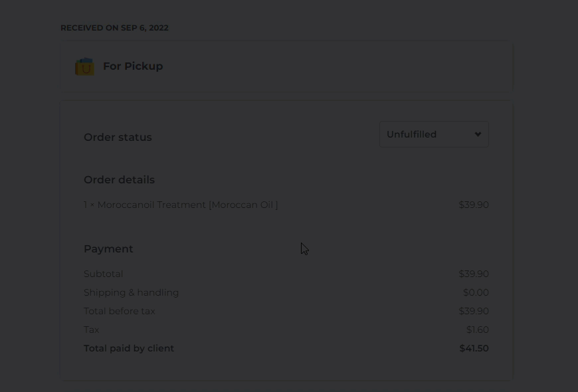Screen dimensions: 578x392
Task: Click the Moroccanoil item price $39.90
Action: (x=474, y=205)
